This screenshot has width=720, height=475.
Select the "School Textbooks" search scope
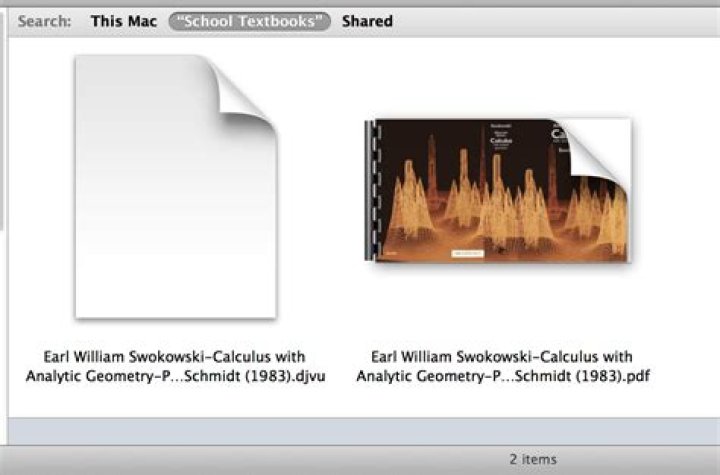[249, 21]
